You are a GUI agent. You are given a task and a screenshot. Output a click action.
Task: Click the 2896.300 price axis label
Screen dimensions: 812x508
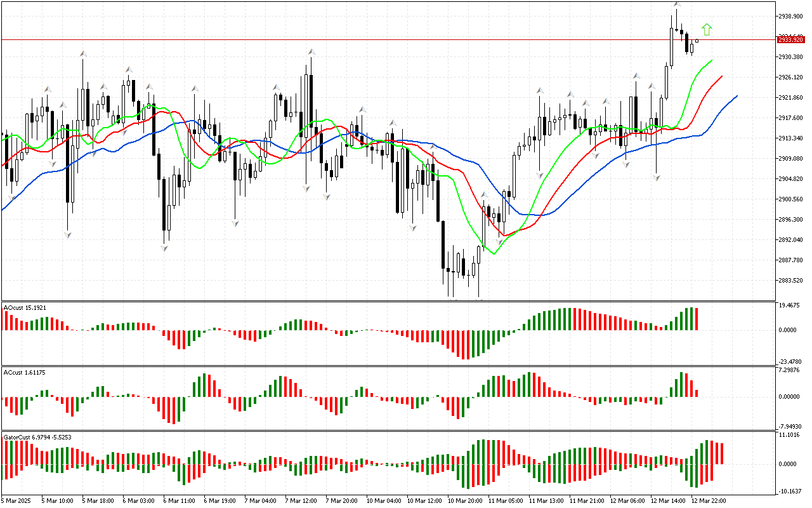click(x=791, y=220)
